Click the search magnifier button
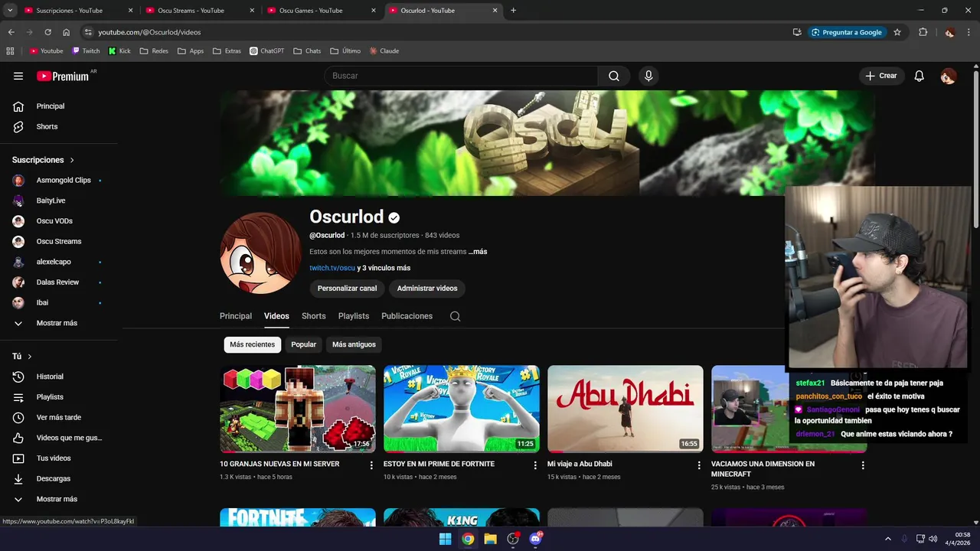The width and height of the screenshot is (980, 551). click(x=614, y=76)
